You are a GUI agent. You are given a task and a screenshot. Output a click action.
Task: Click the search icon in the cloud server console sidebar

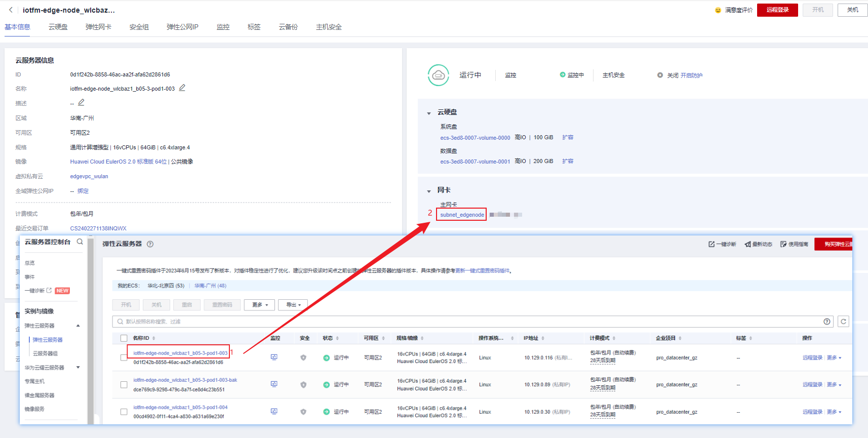tap(80, 242)
